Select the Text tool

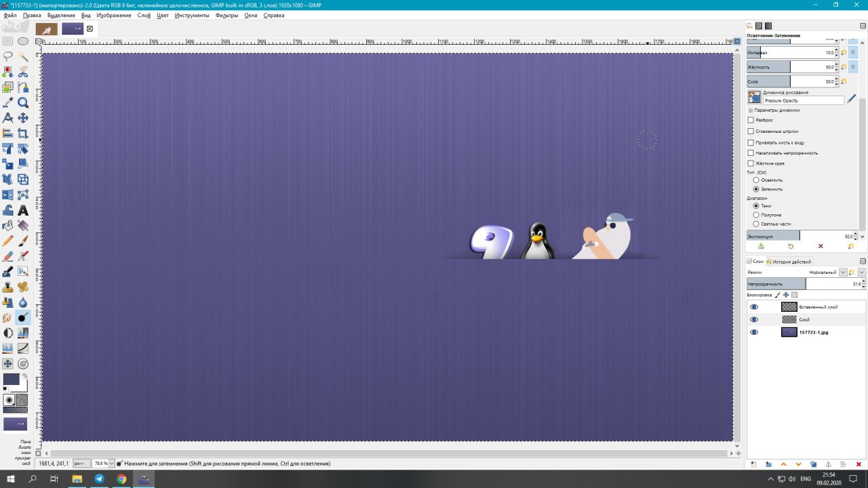tap(23, 210)
